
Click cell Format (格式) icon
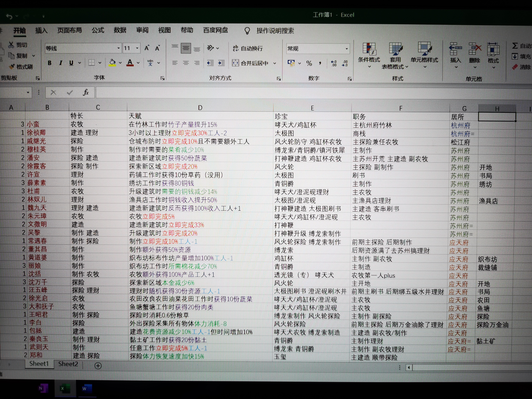click(x=493, y=49)
